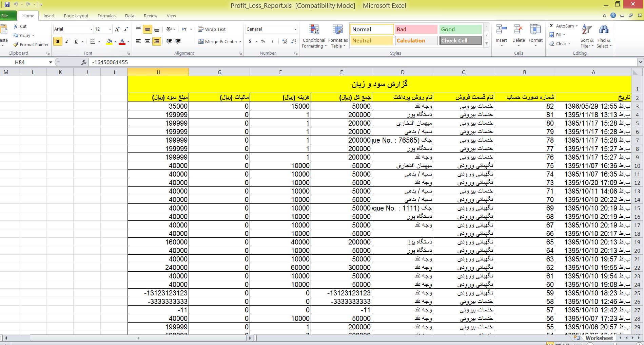Screen dimensions: 644x345
Task: Toggle Bold formatting
Action: pyautogui.click(x=58, y=41)
